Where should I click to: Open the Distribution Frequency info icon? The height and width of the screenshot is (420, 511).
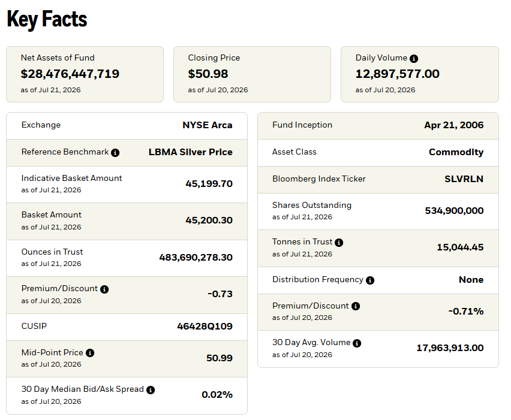pyautogui.click(x=370, y=280)
